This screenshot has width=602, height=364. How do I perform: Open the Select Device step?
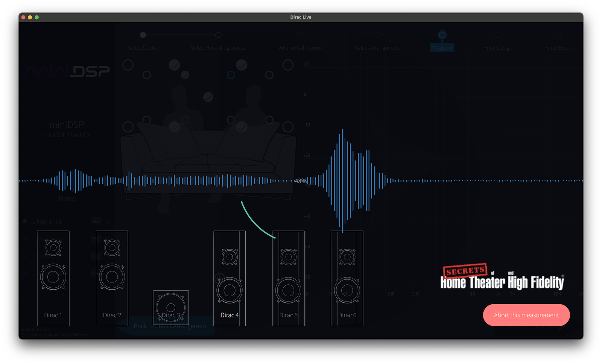click(143, 48)
